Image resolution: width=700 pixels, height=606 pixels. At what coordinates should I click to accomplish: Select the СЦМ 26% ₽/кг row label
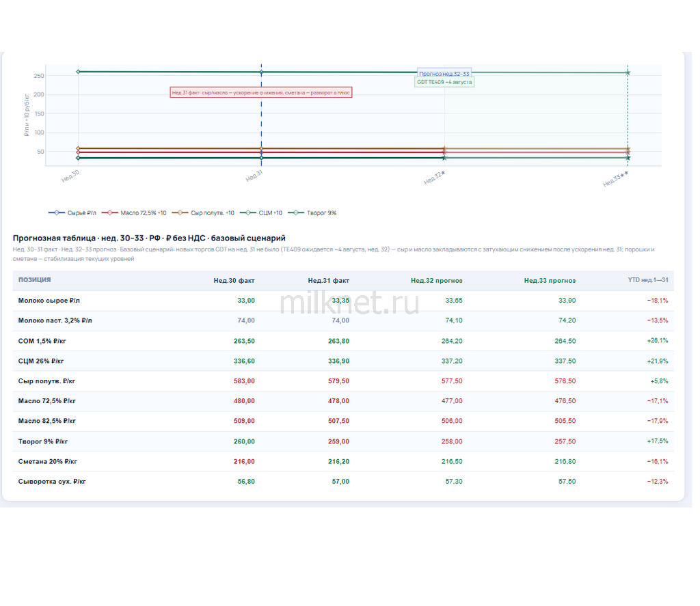tap(41, 361)
